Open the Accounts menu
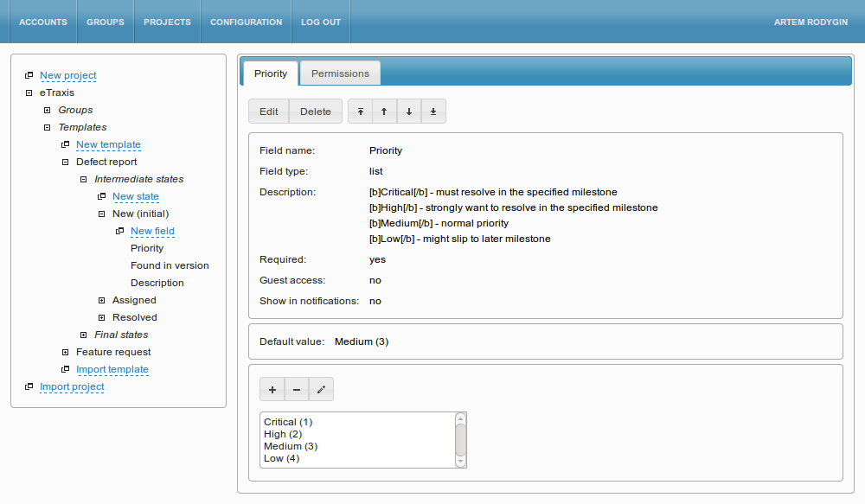Screen dimensions: 865x504 [43, 22]
